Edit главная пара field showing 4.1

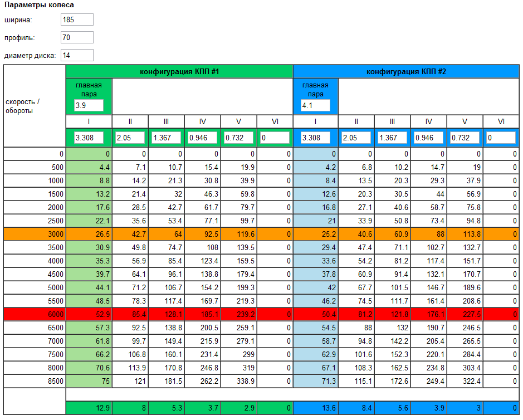(x=315, y=105)
